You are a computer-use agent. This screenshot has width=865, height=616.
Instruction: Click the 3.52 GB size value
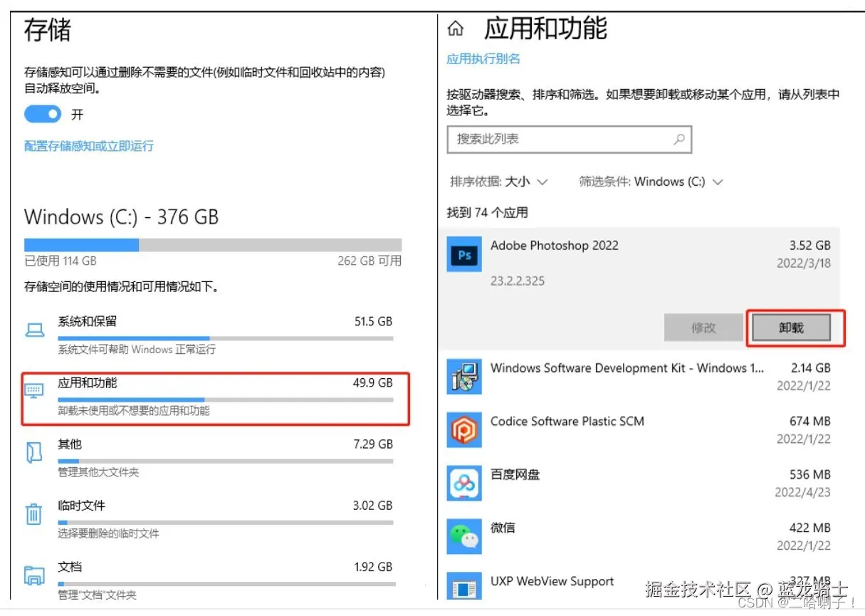[810, 246]
